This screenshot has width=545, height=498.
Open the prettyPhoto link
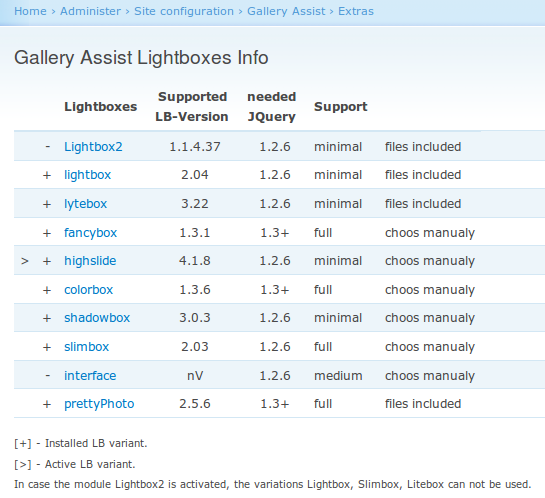[99, 404]
